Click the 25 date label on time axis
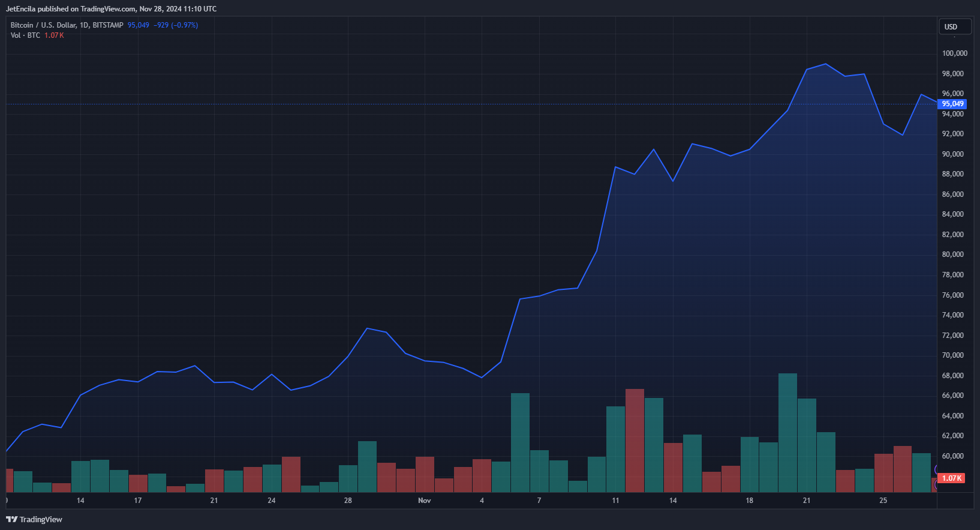The image size is (980, 530). coord(883,501)
